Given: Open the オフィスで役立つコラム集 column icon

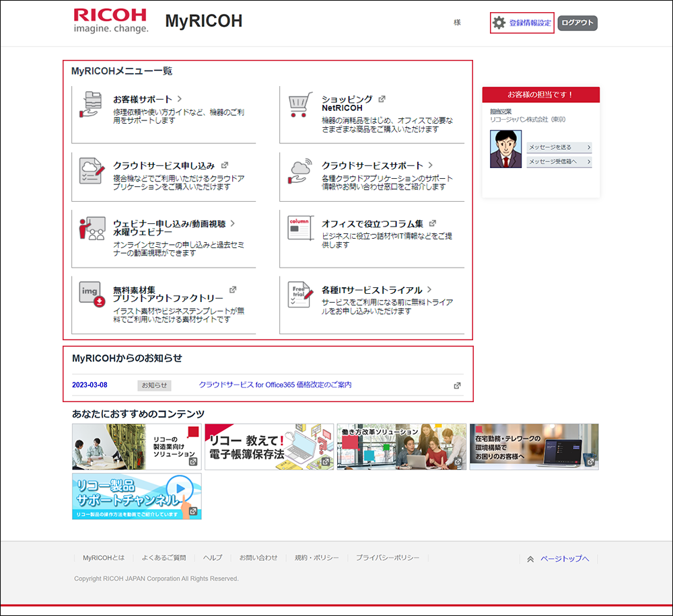Looking at the screenshot, I should [298, 227].
